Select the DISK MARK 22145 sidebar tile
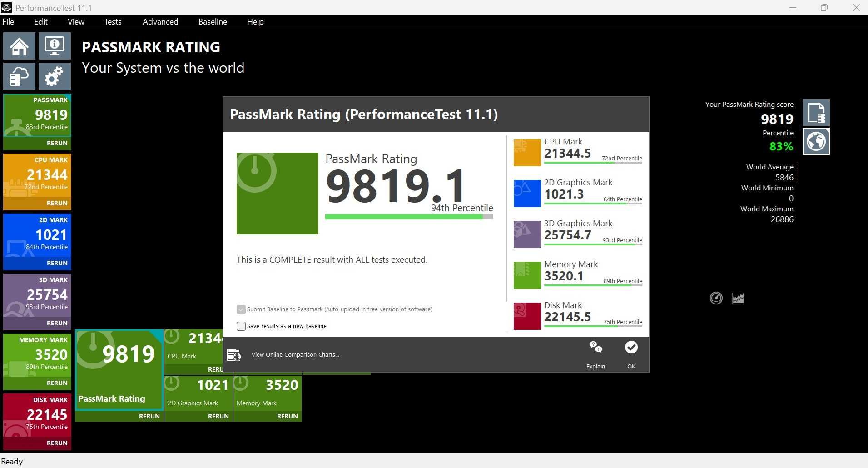Viewport: 868px width, 468px height. tap(37, 415)
